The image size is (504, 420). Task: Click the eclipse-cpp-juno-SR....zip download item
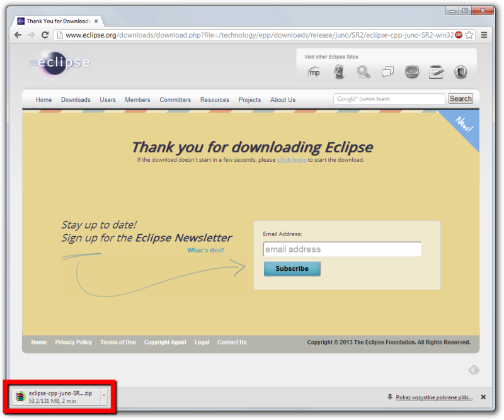[x=60, y=397]
